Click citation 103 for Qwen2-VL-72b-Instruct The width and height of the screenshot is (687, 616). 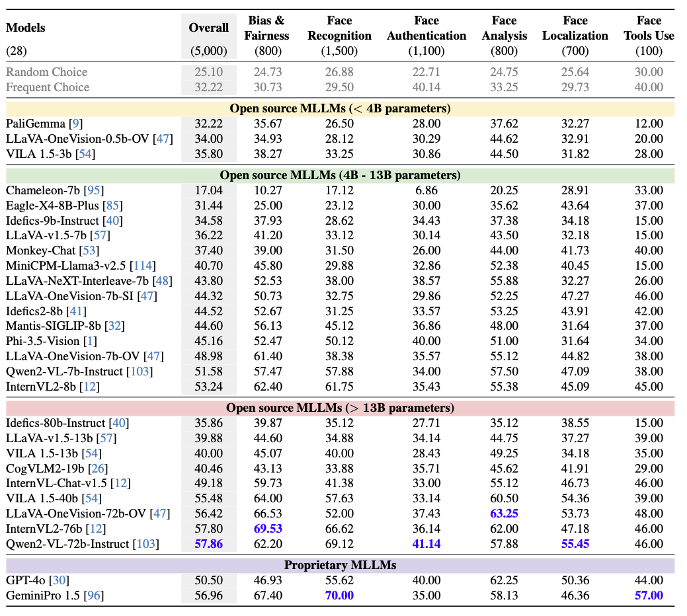144,544
